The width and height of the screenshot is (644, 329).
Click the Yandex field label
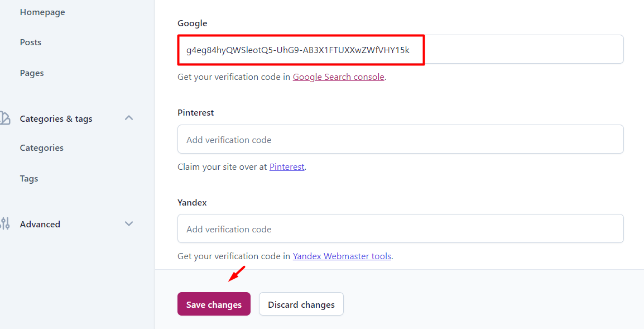192,202
